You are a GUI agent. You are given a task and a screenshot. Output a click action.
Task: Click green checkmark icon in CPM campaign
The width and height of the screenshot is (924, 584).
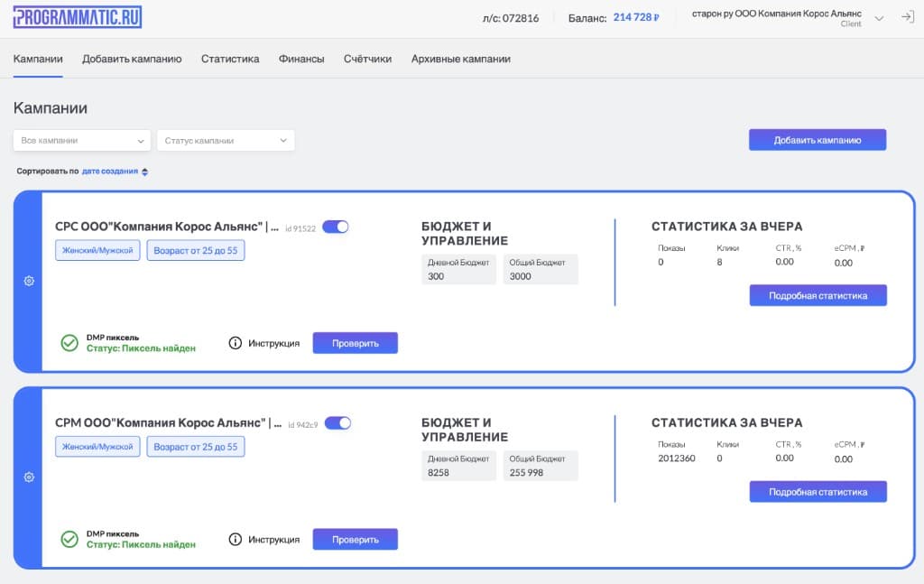[x=69, y=539]
